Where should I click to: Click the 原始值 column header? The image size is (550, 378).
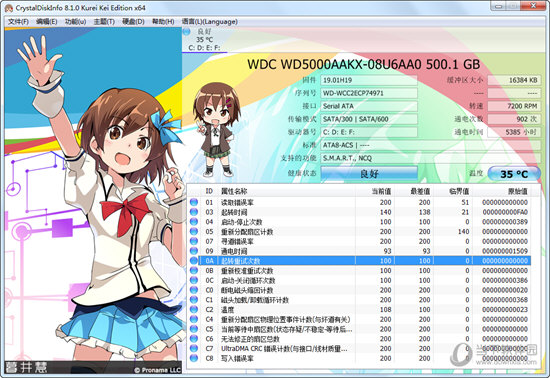518,191
